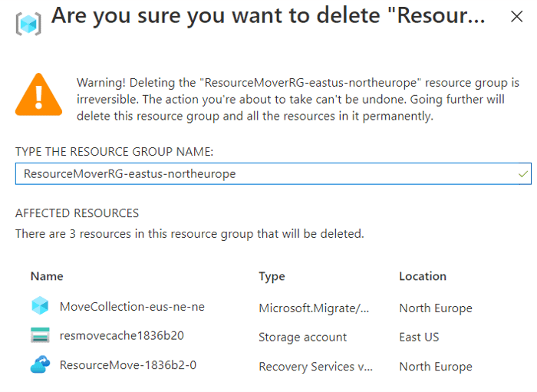This screenshot has width=537, height=392.
Task: Select the resmovecache1836b20 resource name
Action: [x=122, y=335]
